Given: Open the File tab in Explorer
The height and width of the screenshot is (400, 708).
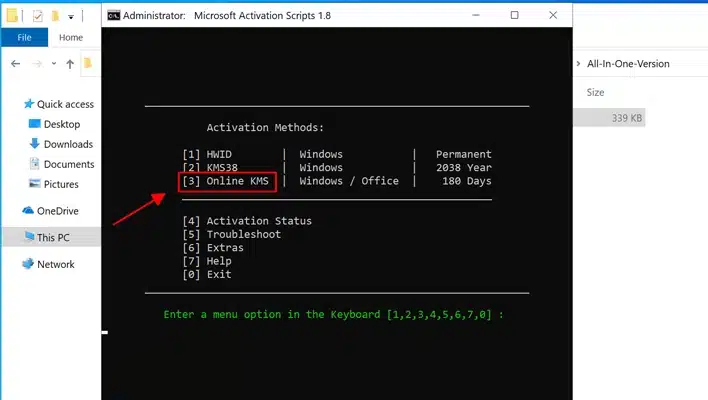Looking at the screenshot, I should (24, 37).
